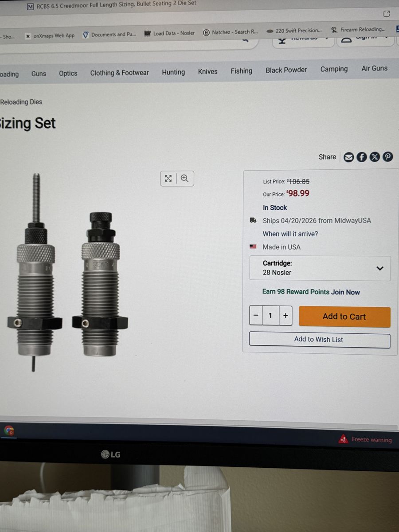Viewport: 399px width, 532px height.
Task: Click the fullscreen expand image icon
Action: coord(168,178)
